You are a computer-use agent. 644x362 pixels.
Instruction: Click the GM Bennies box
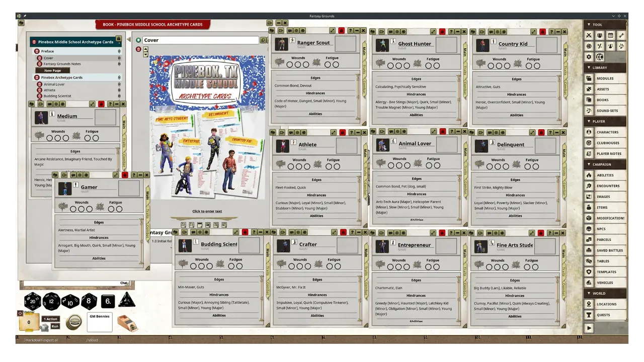coord(100,322)
